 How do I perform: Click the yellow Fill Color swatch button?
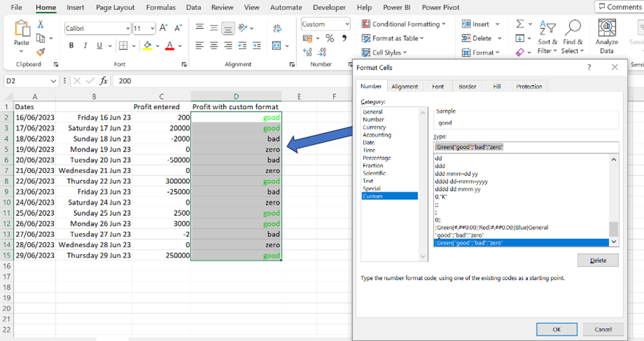click(148, 46)
